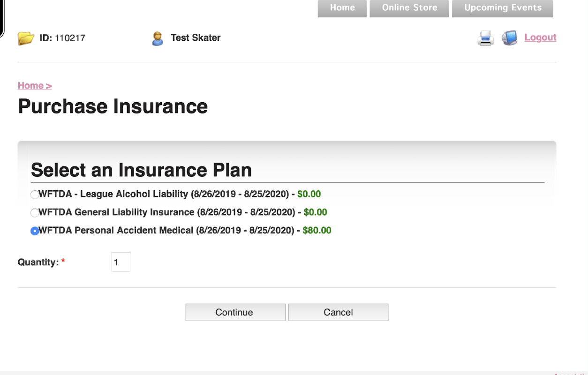Click the computer monitor icon near Logout
Screen dimensions: 588x375
pyautogui.click(x=509, y=38)
